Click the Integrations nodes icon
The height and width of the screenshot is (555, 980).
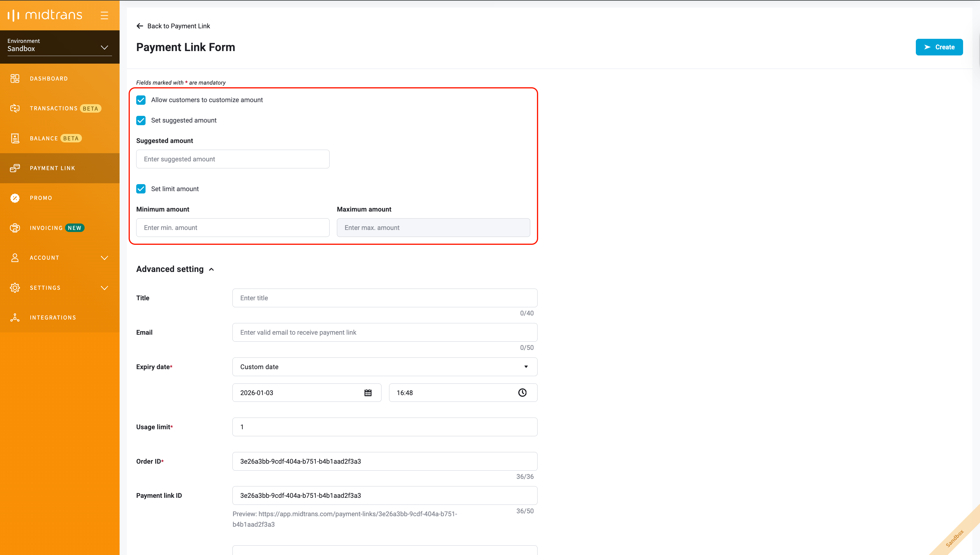[15, 317]
